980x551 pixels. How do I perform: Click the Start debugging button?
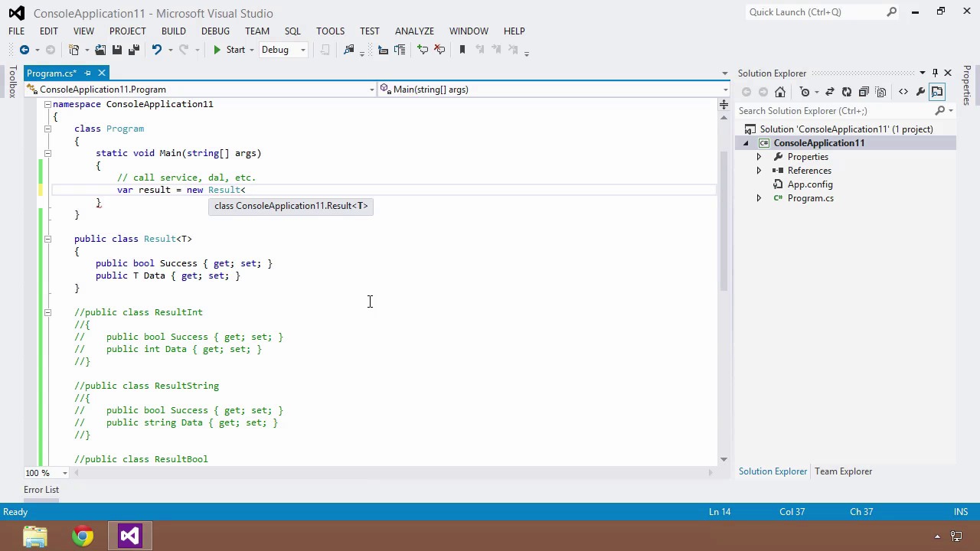click(228, 50)
